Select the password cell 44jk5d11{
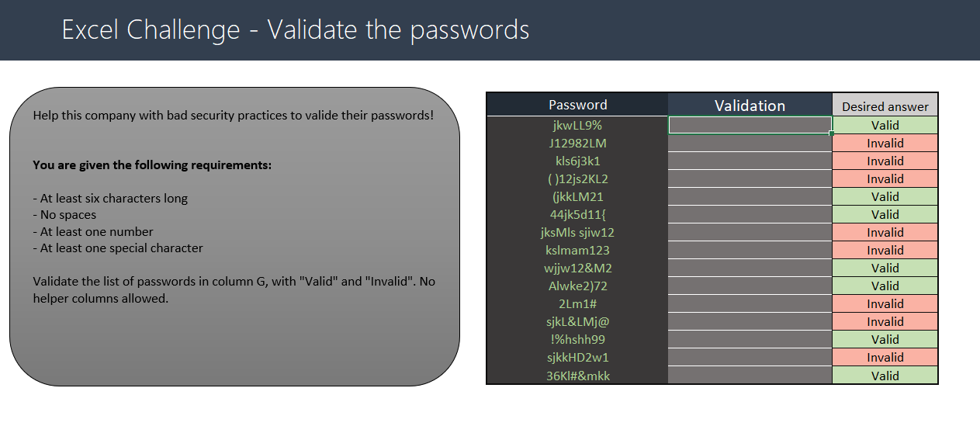980x433 pixels. (577, 214)
